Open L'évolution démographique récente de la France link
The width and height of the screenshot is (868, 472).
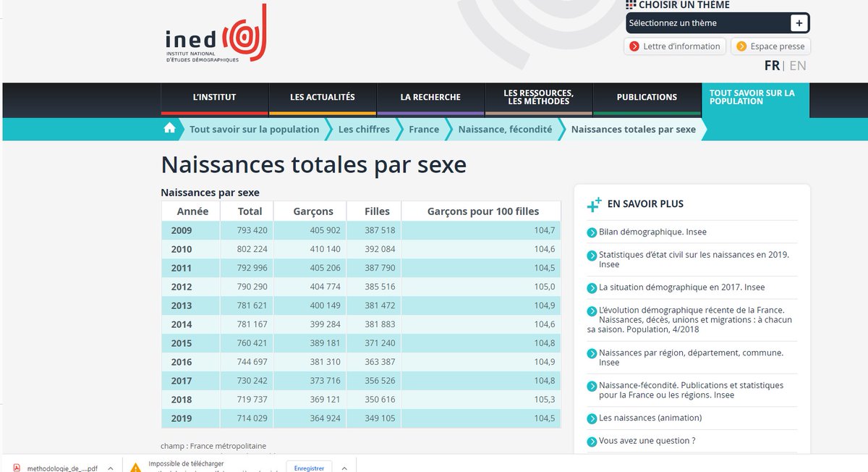(690, 320)
